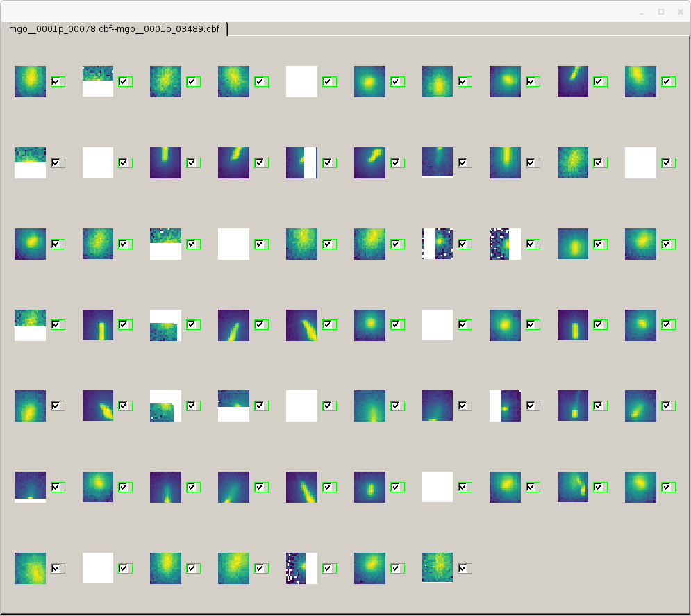The width and height of the screenshot is (691, 616).
Task: Select the blank white thumbnail in row five
Action: (301, 406)
